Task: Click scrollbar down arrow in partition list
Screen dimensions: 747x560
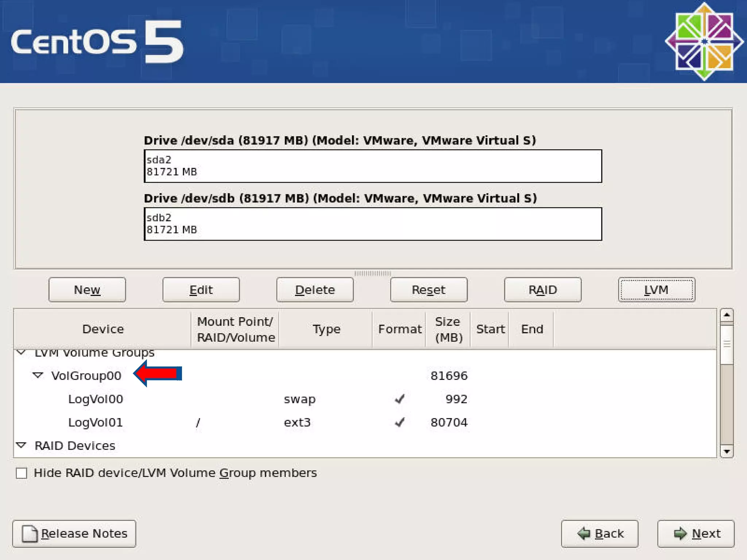Action: pyautogui.click(x=727, y=451)
